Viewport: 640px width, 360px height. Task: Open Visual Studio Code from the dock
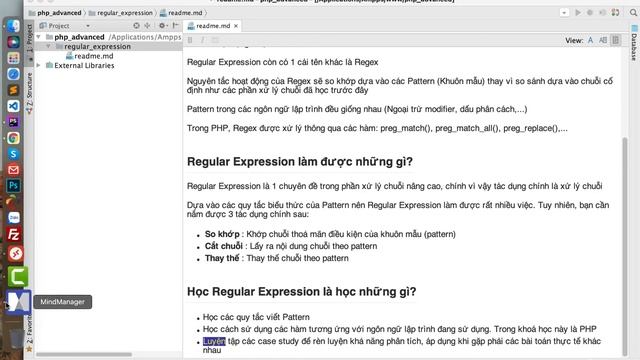tap(13, 106)
